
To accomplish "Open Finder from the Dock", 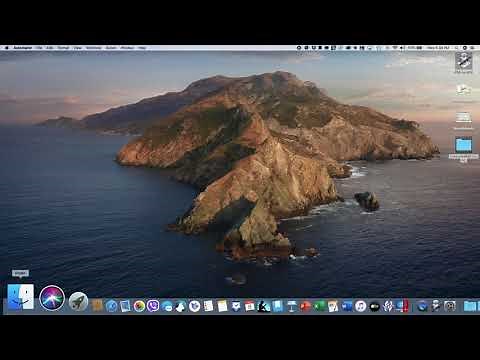I will tap(21, 297).
